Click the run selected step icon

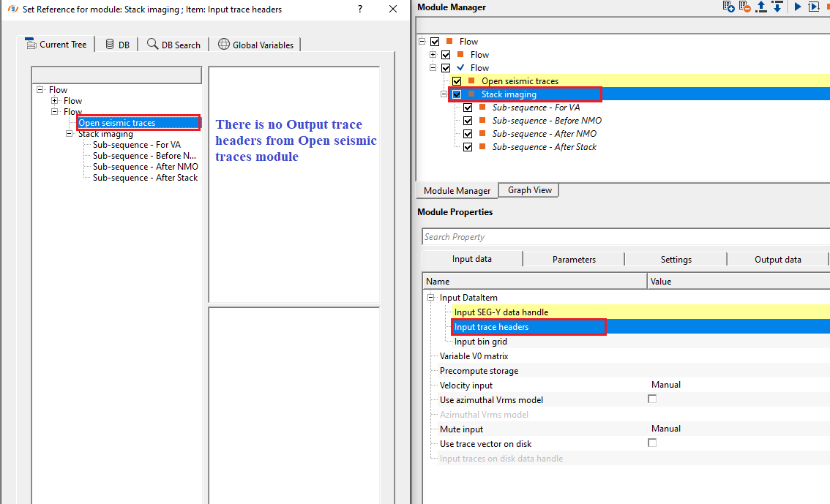(814, 7)
